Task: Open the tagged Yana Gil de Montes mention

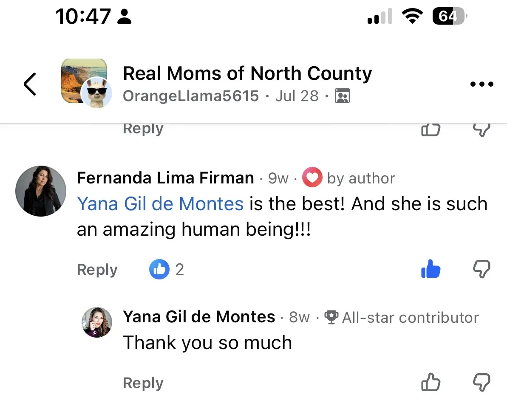Action: (160, 204)
